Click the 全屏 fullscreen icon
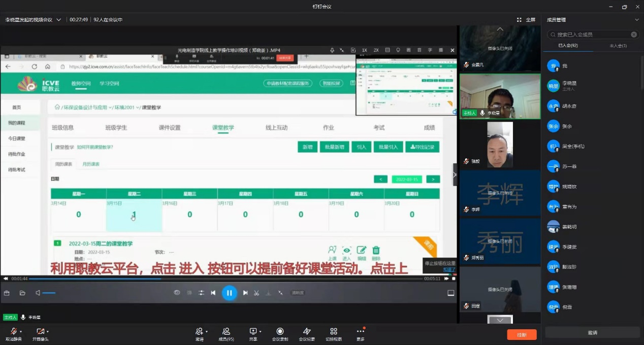 tap(520, 20)
